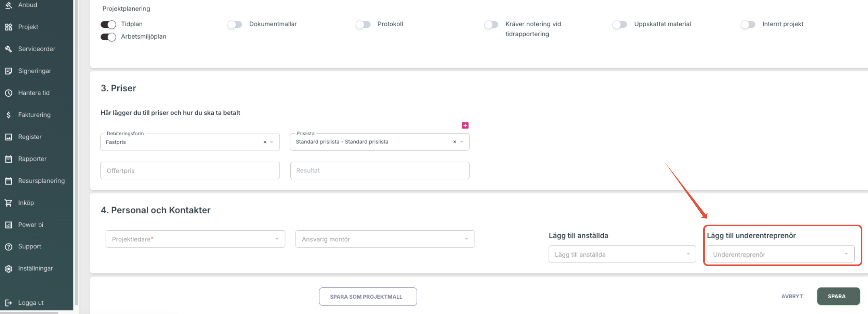Click the Projekt grid icon

click(x=8, y=27)
